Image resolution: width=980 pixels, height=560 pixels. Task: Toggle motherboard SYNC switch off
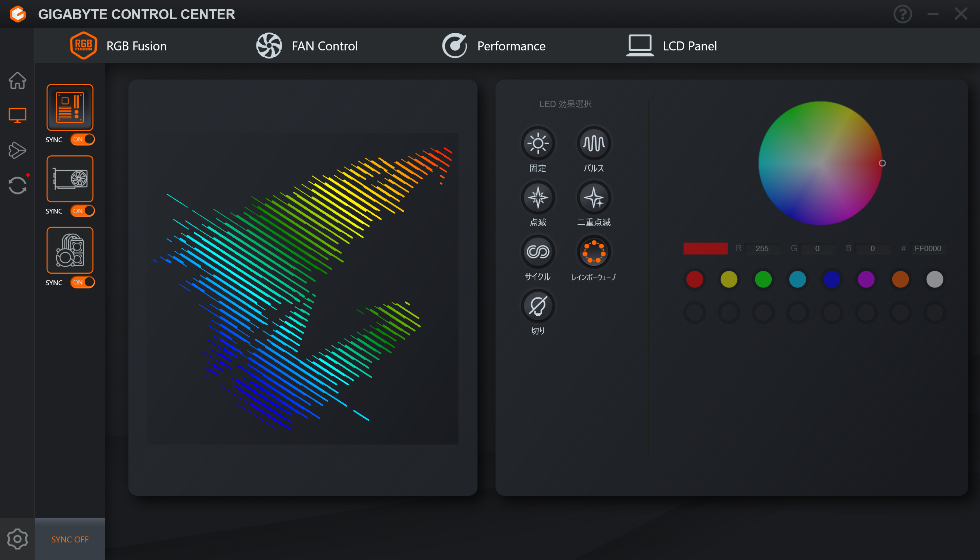[82, 139]
